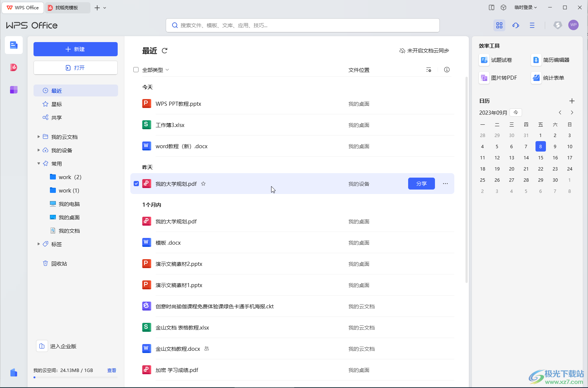
Task: Click the cube skin icon in title bar
Action: click(x=503, y=7)
